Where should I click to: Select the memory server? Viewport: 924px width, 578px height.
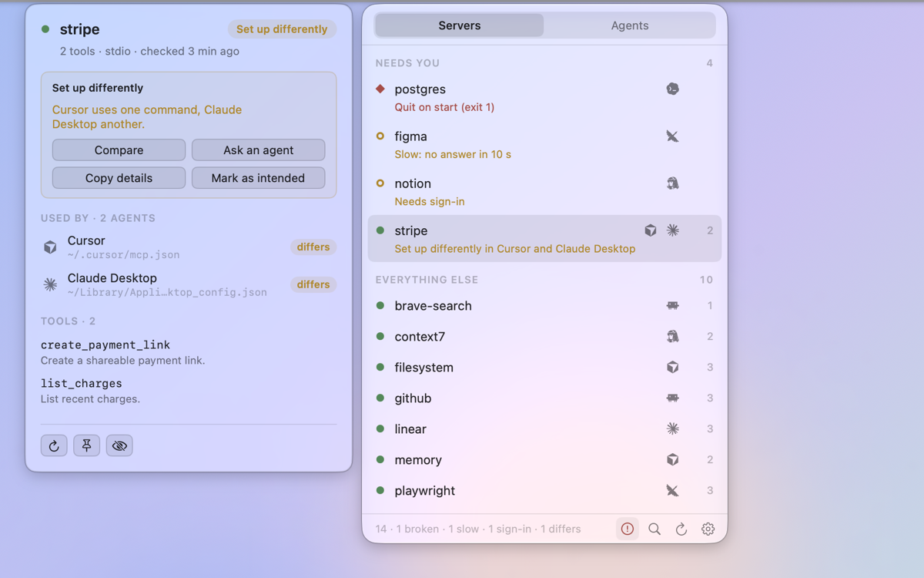tap(544, 460)
